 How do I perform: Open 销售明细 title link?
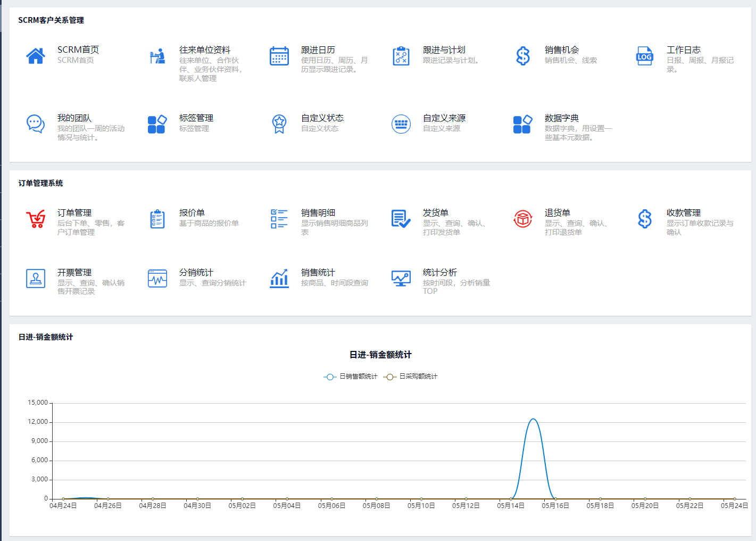click(318, 212)
